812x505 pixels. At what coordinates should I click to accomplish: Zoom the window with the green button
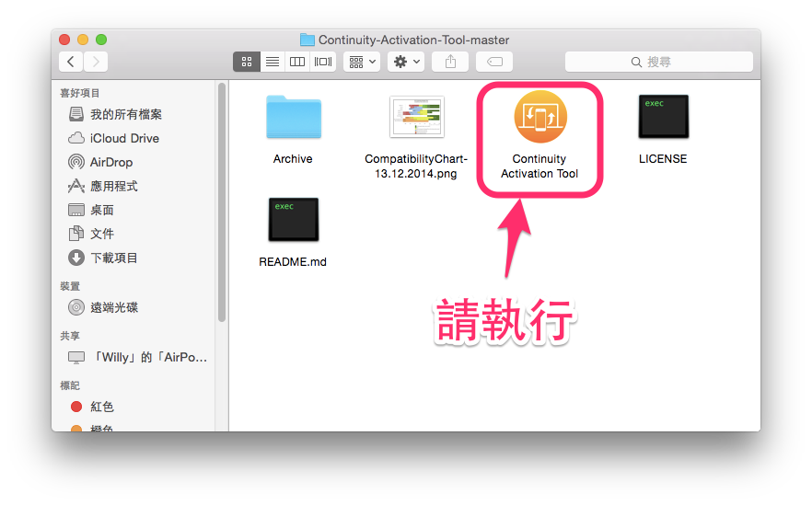click(x=101, y=40)
